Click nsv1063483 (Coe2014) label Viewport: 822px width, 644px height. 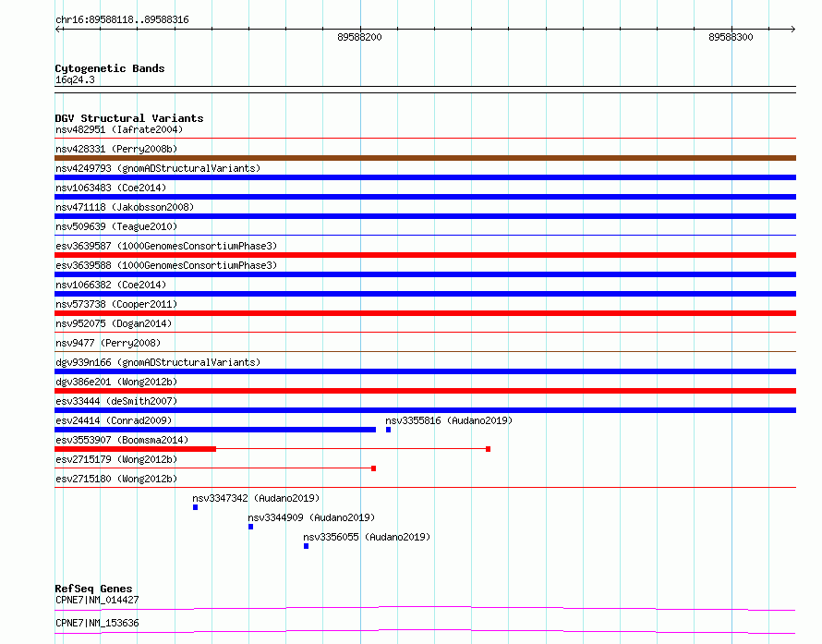pos(111,188)
